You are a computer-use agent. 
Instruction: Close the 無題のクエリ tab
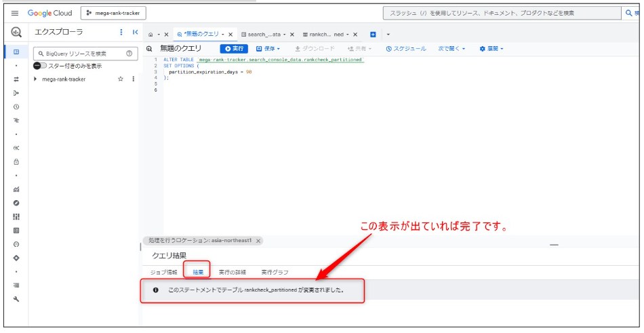point(230,35)
